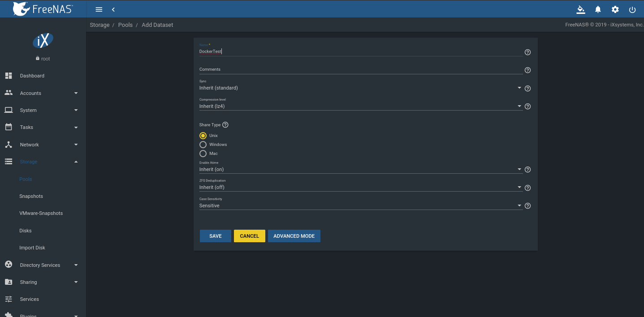Toggle the hamburger menu icon

[99, 9]
